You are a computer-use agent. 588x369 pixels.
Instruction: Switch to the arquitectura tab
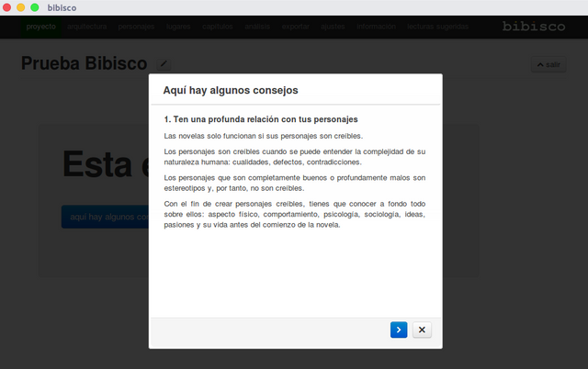click(x=87, y=27)
